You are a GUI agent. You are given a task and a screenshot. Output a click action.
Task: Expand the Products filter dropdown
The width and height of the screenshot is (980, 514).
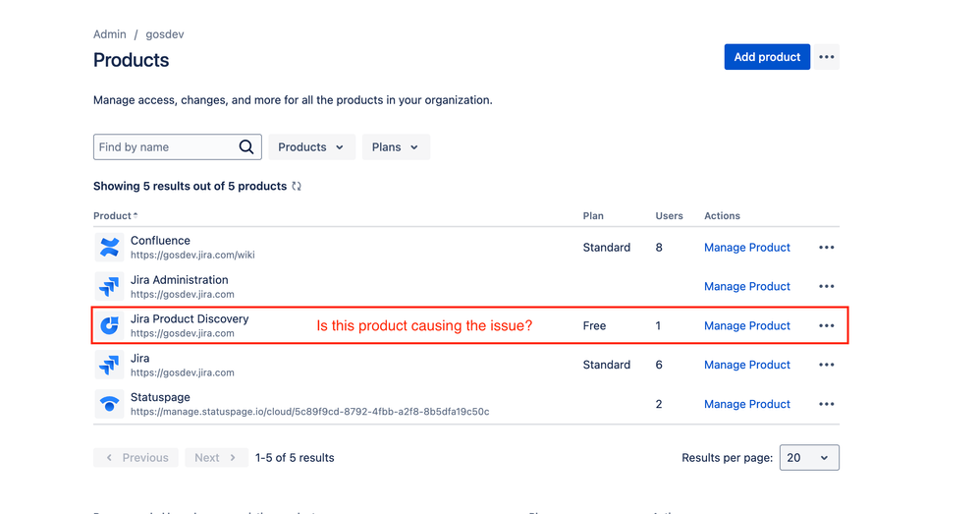point(311,147)
